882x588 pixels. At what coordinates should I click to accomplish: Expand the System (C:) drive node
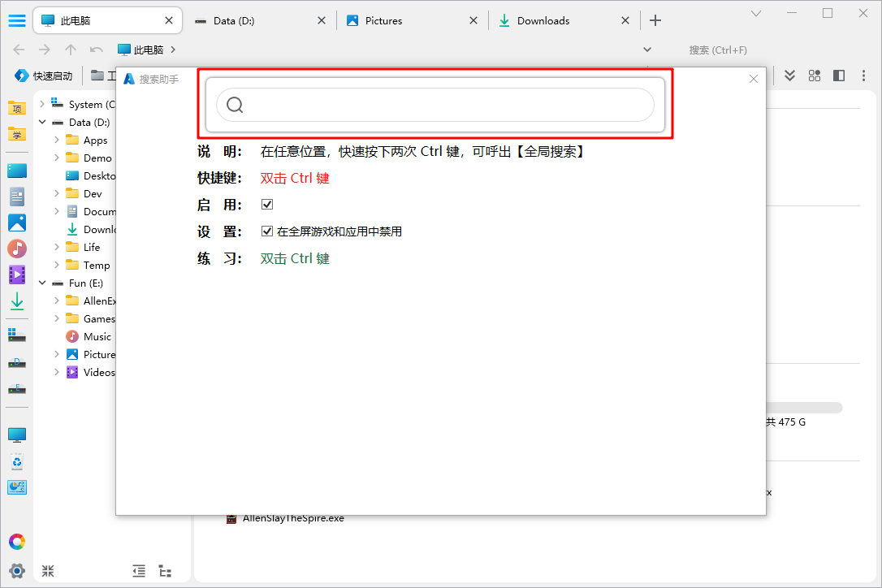point(42,104)
